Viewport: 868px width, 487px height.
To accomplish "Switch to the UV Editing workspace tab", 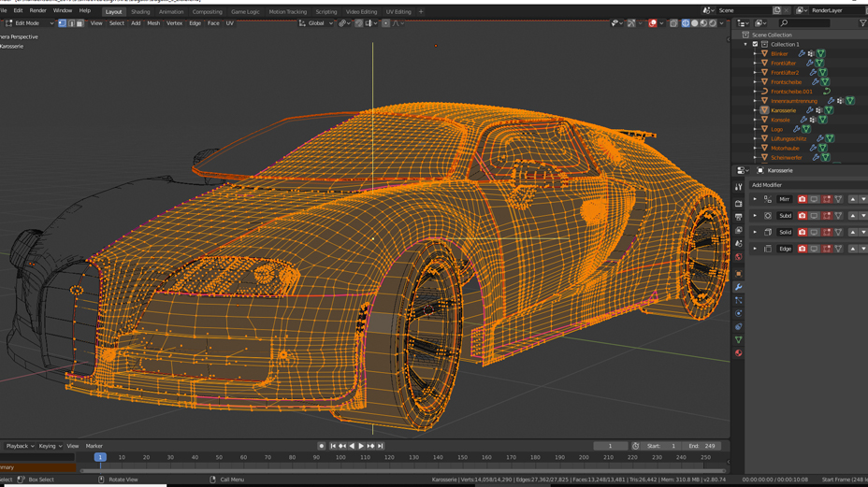I will pyautogui.click(x=398, y=11).
